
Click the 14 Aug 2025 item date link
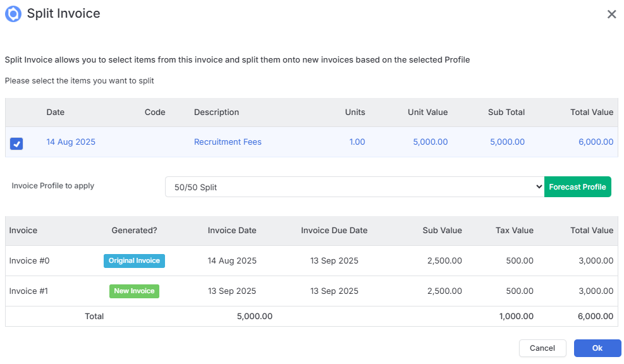[71, 142]
